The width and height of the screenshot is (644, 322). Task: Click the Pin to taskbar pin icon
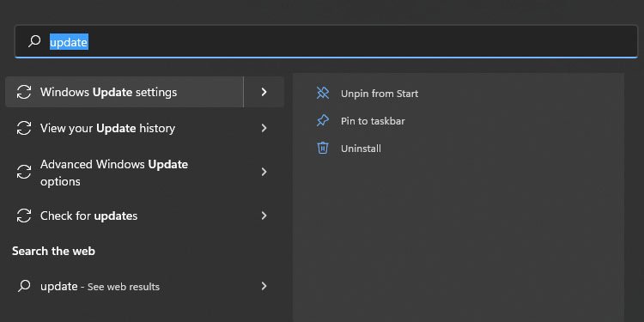[323, 121]
